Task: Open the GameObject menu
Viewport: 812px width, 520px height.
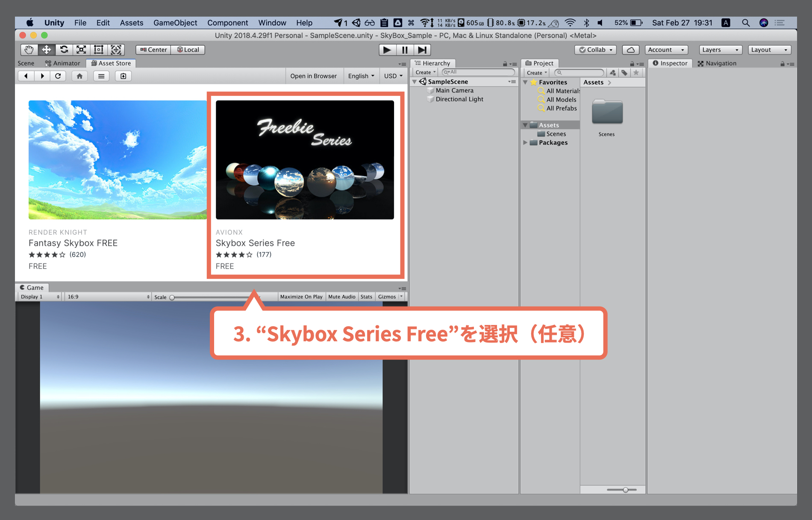Action: point(175,23)
